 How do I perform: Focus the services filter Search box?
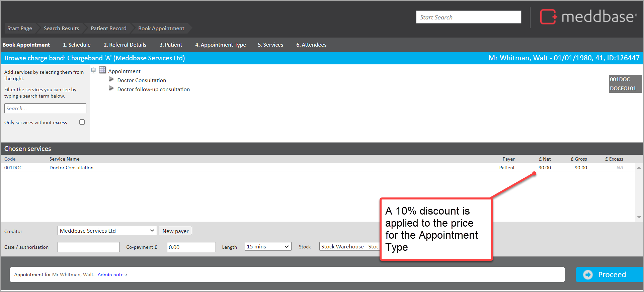[x=45, y=108]
